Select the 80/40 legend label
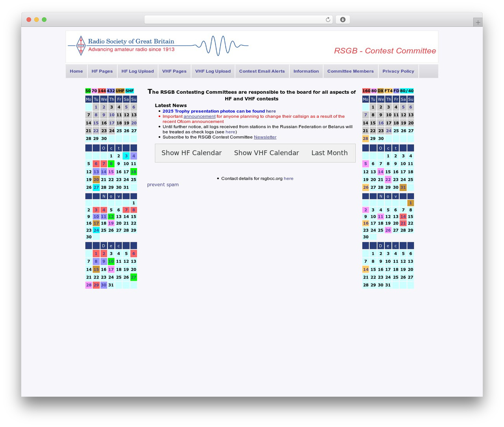 tap(407, 91)
